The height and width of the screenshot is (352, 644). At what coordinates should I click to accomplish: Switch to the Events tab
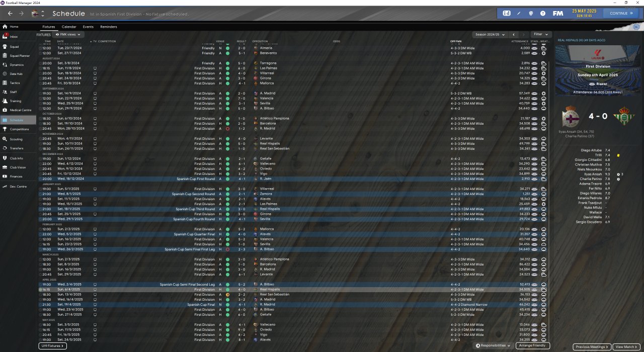point(88,27)
